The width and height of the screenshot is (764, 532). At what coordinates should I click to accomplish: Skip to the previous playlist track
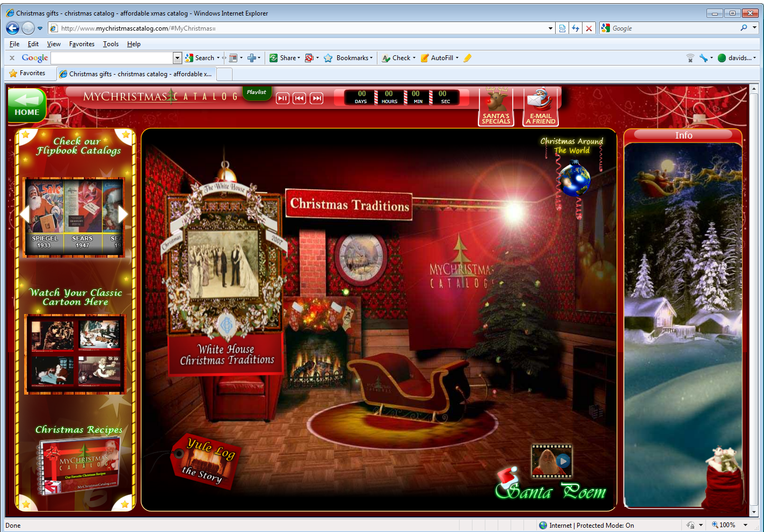(300, 98)
